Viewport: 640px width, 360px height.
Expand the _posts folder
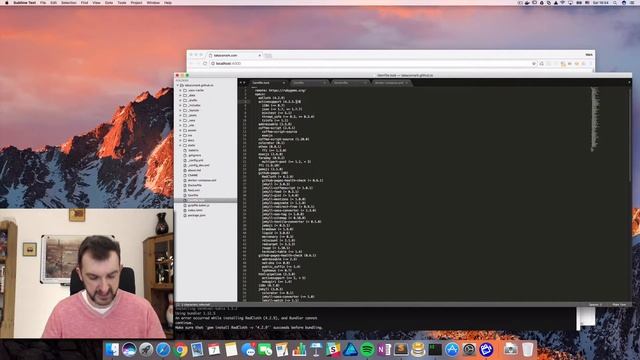point(180,115)
